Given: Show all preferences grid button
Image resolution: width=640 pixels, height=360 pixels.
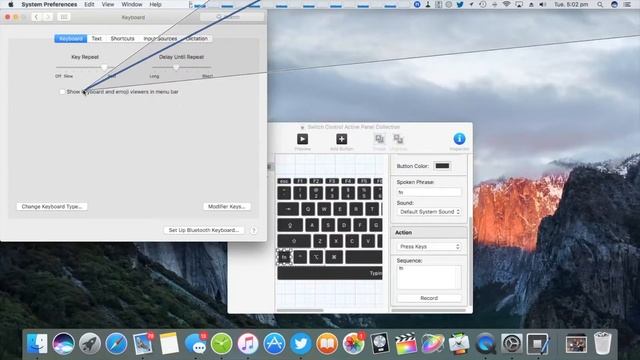Looking at the screenshot, I should point(64,17).
